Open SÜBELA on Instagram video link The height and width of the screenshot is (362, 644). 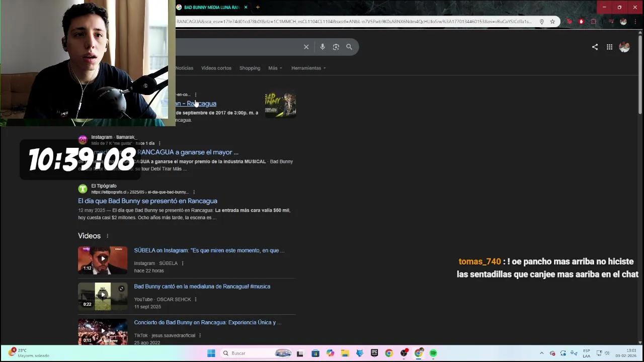pos(209,250)
